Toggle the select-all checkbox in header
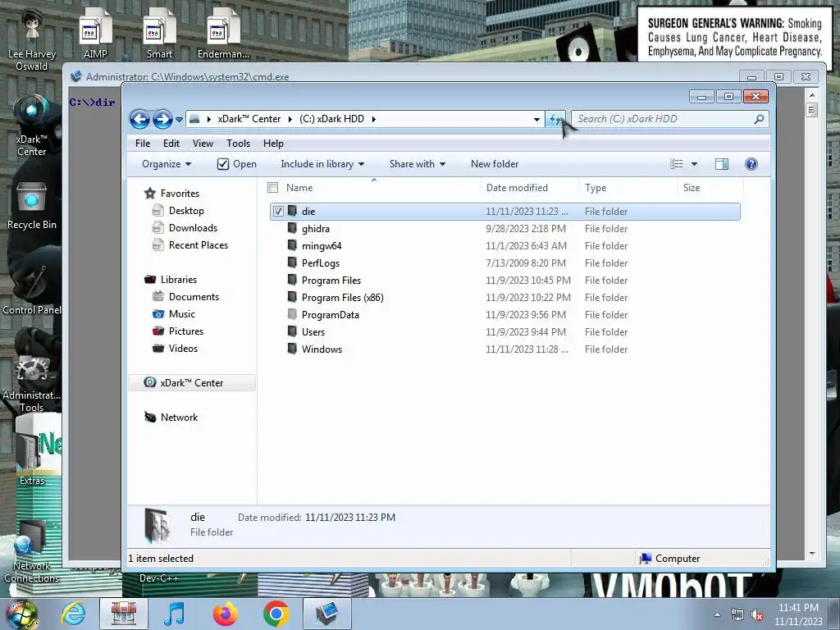This screenshot has width=840, height=630. [272, 188]
